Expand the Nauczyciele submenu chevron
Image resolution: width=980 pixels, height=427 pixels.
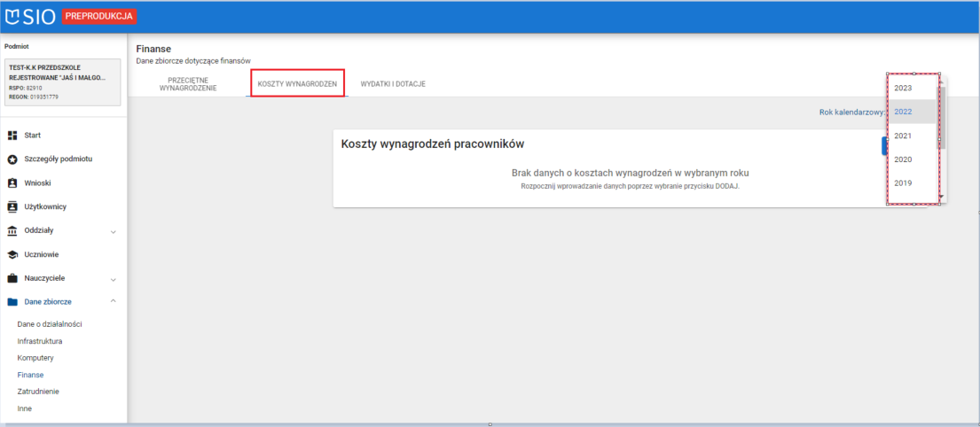point(113,279)
